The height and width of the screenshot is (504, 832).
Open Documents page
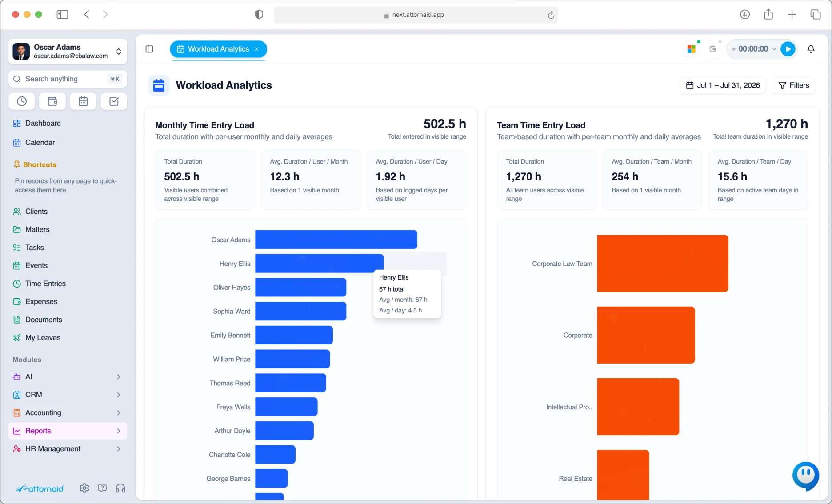point(68,320)
